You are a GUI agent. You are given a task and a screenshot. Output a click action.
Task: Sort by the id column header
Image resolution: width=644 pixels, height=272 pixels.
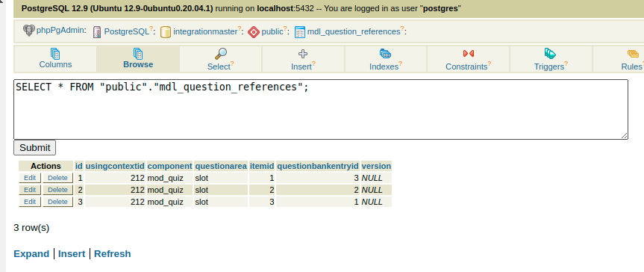tap(79, 166)
